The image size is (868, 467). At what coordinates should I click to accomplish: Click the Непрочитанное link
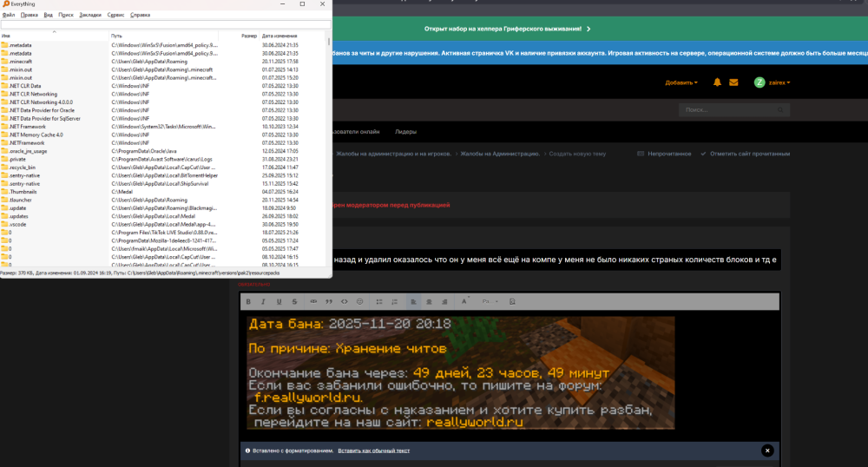[664, 154]
